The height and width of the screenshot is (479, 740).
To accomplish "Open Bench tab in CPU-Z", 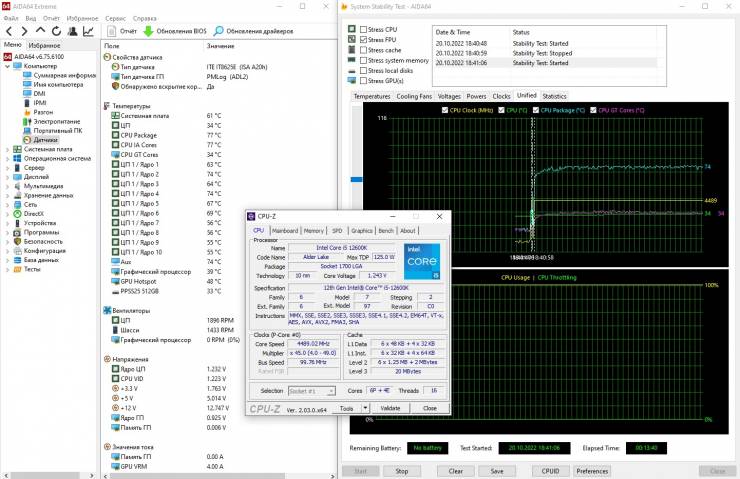I will click(386, 231).
